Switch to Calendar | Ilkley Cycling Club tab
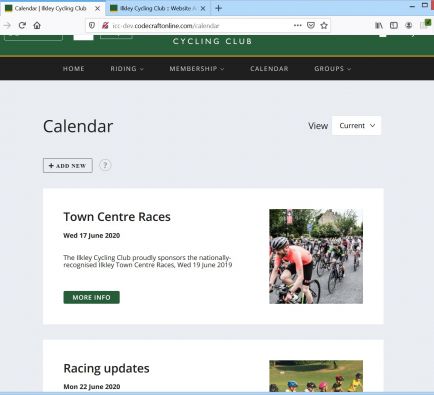The height and width of the screenshot is (395, 434). [x=53, y=8]
